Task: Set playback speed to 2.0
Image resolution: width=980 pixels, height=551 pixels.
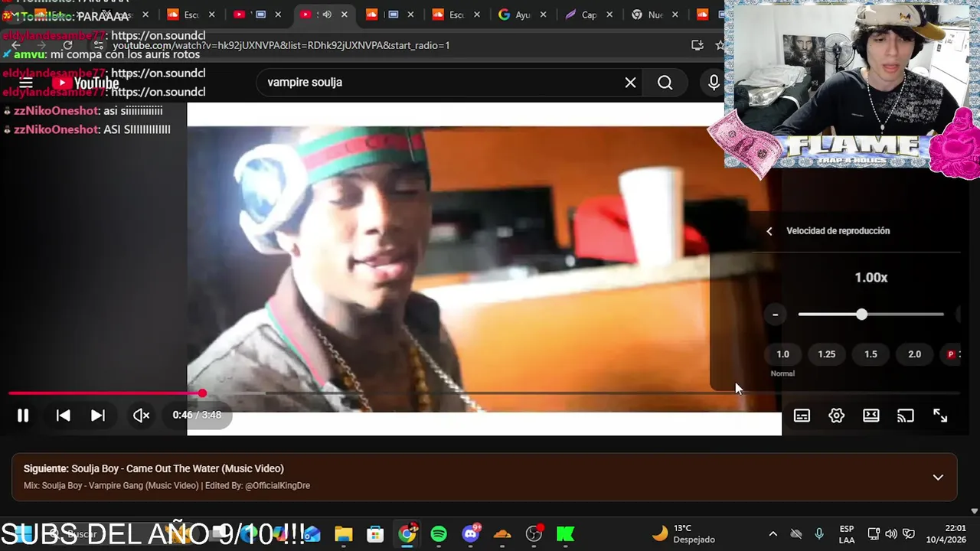Action: click(914, 354)
